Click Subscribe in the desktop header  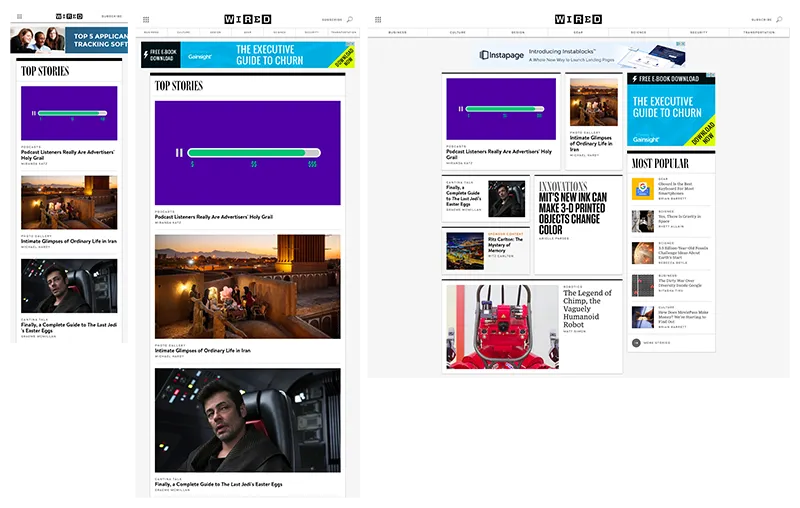tap(761, 19)
